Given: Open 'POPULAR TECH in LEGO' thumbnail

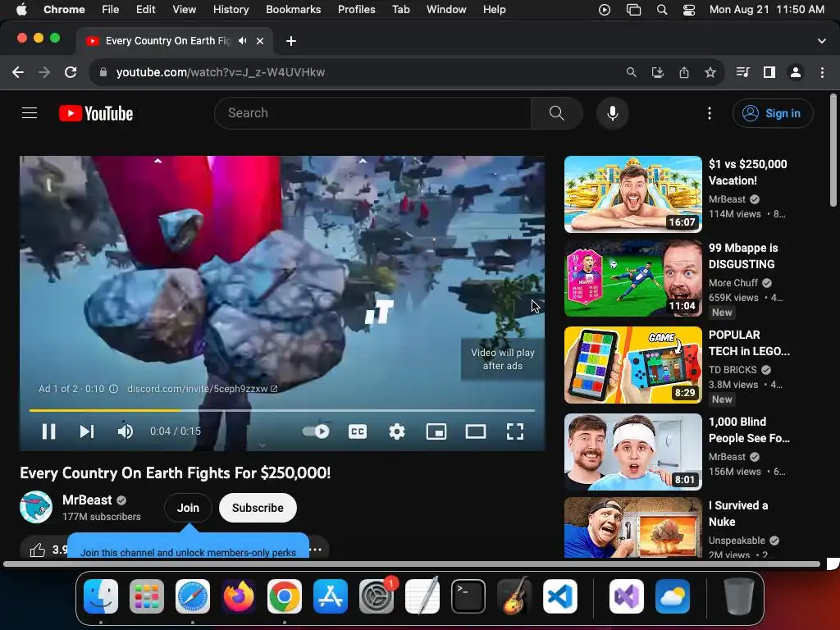Looking at the screenshot, I should tap(632, 365).
